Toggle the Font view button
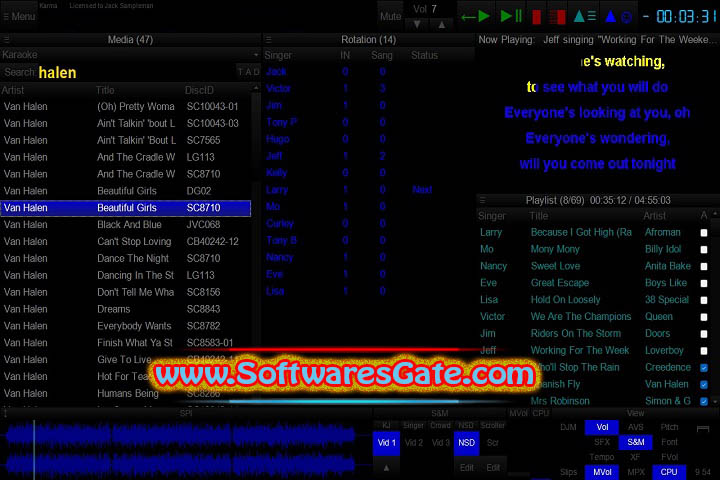 click(669, 442)
